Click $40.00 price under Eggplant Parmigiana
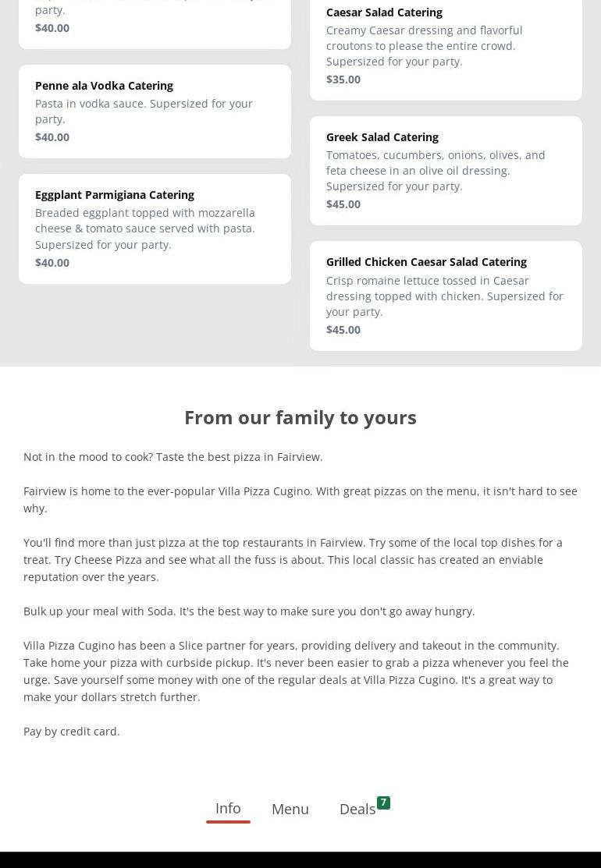This screenshot has width=601, height=868. click(x=52, y=263)
